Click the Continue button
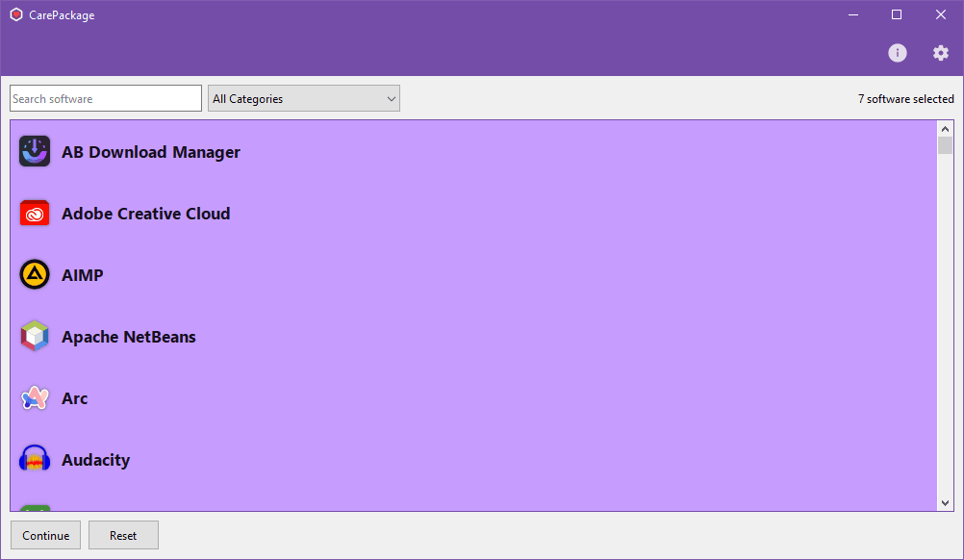This screenshot has height=560, width=964. [45, 535]
